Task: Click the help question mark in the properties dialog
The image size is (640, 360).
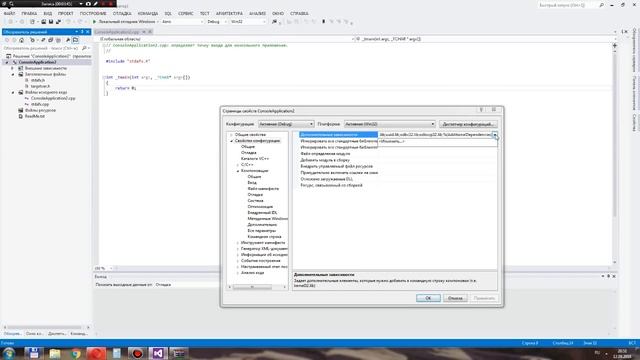Action: coord(481,110)
